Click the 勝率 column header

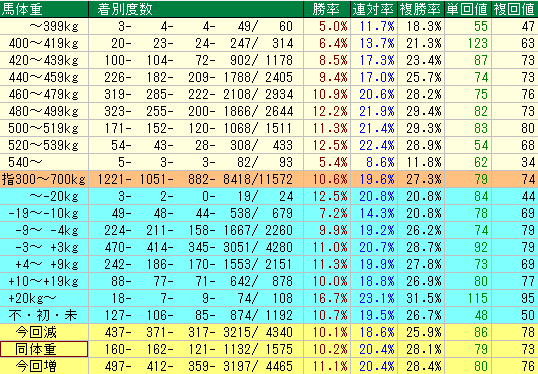327,9
